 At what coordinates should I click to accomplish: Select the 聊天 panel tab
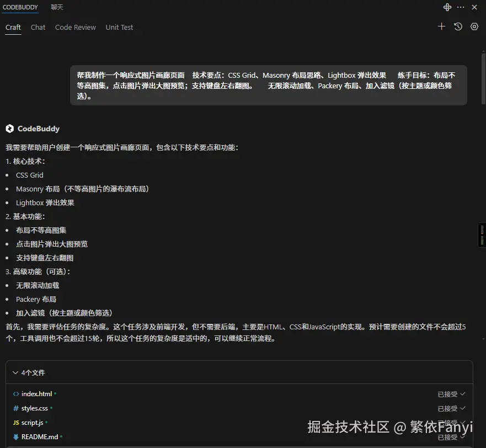pos(57,7)
